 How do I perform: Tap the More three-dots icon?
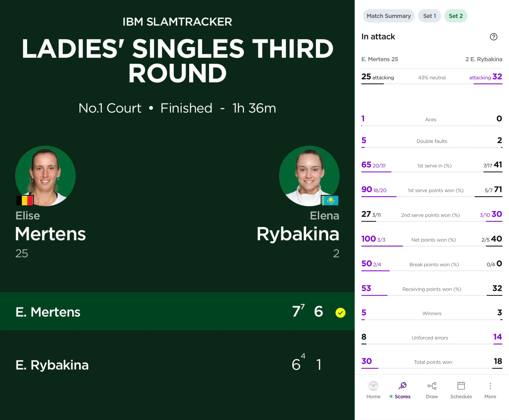coord(490,386)
